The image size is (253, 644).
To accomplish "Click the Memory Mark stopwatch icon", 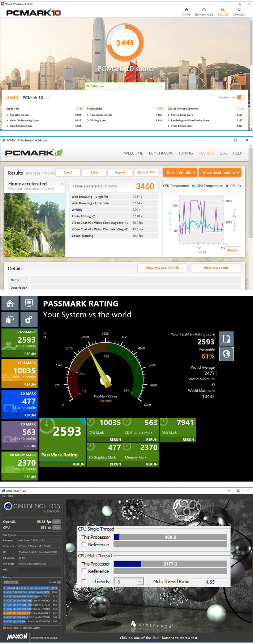I will (127, 446).
